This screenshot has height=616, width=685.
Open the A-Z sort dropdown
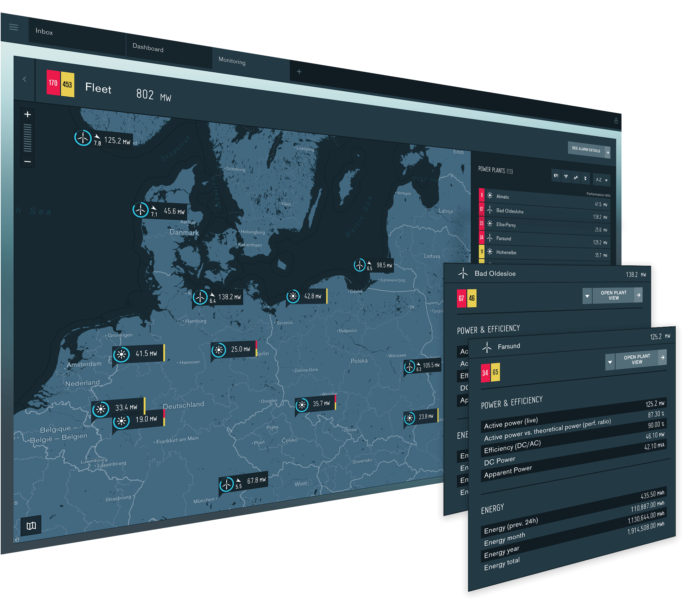602,180
